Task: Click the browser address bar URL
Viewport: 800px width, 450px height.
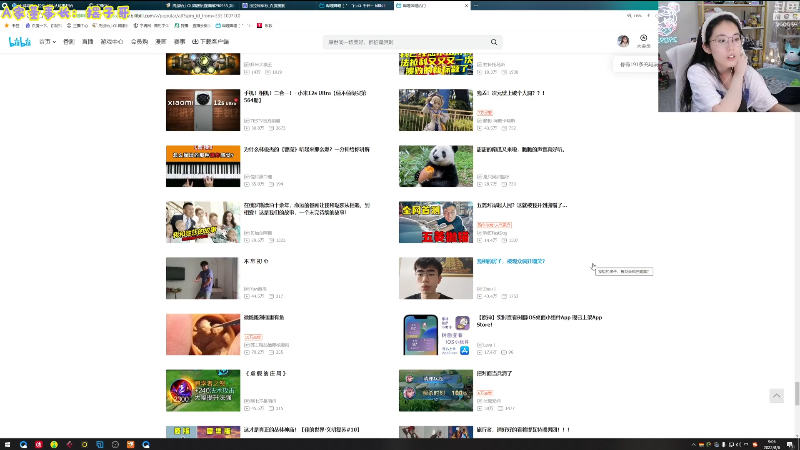Action: tap(187, 16)
